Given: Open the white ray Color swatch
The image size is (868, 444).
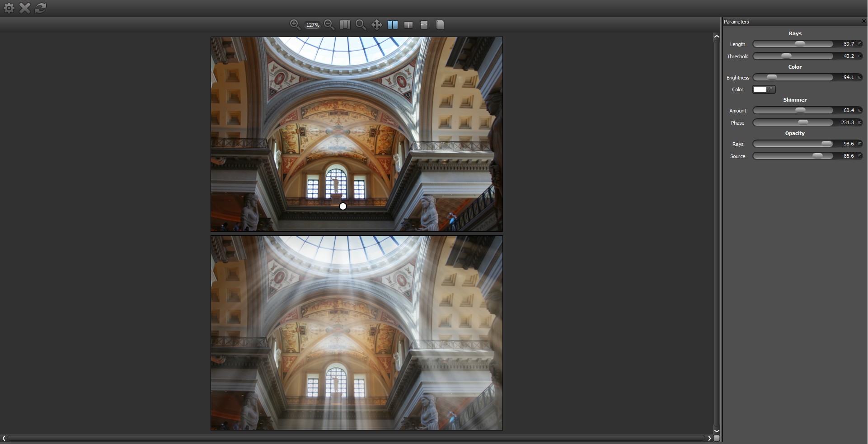Looking at the screenshot, I should 760,89.
